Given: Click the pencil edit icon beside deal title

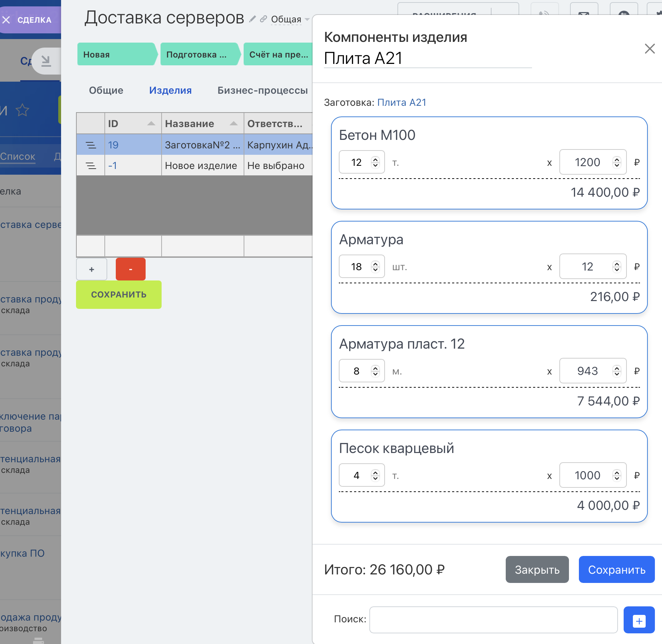Looking at the screenshot, I should tap(253, 19).
